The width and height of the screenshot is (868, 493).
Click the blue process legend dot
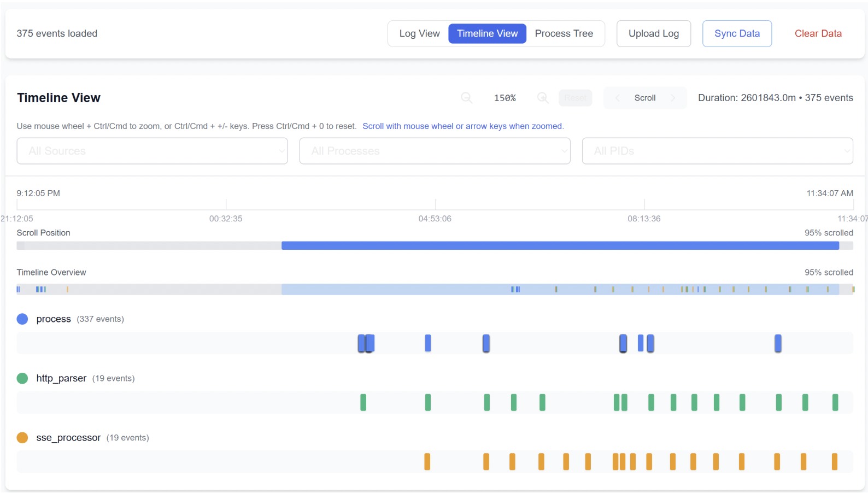[x=22, y=319]
